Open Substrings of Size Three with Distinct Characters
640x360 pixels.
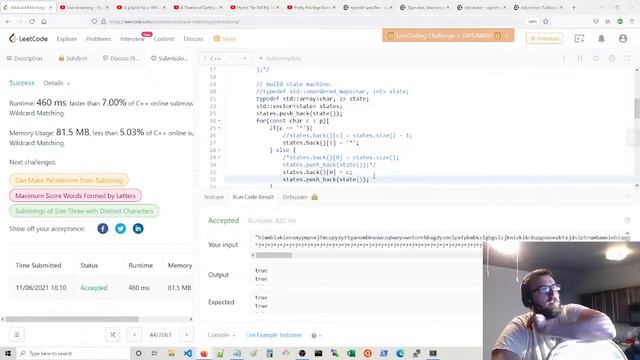[x=84, y=211]
